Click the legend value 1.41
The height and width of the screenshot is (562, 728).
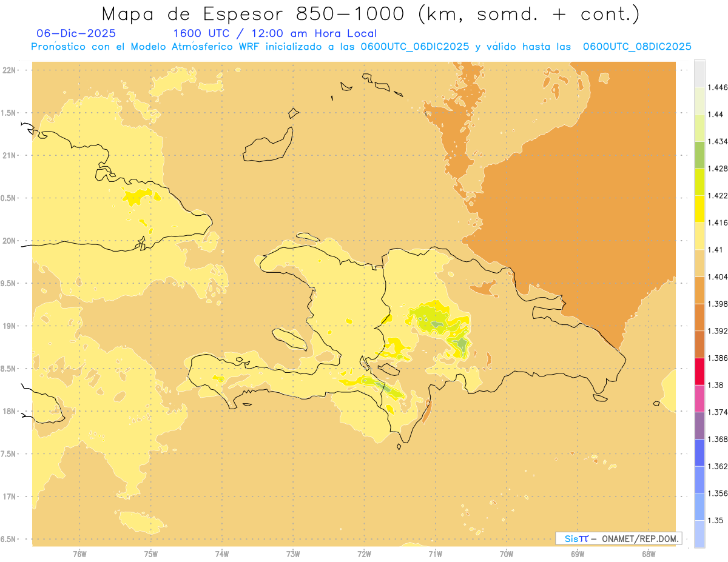click(716, 250)
